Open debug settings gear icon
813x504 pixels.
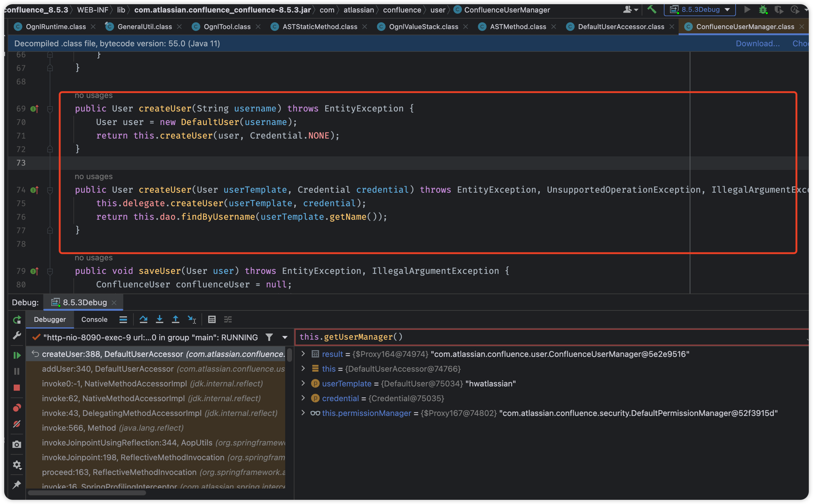click(x=17, y=465)
